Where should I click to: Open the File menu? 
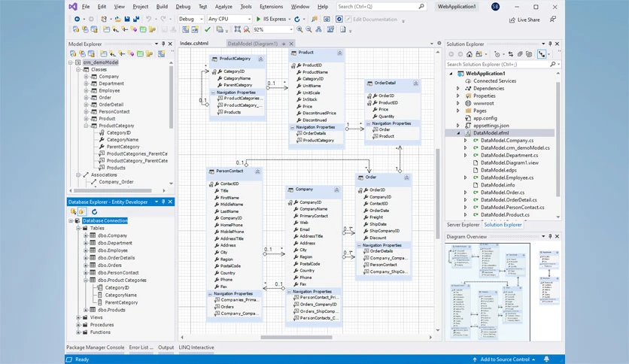tap(86, 7)
